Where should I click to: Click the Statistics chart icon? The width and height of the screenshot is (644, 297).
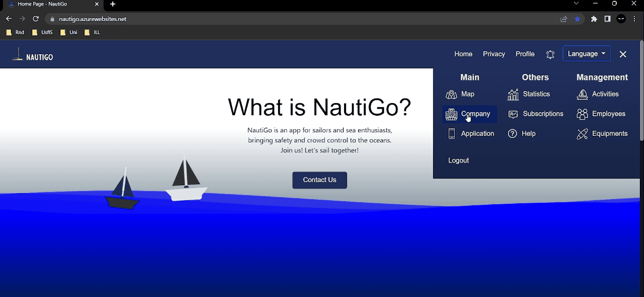[513, 95]
